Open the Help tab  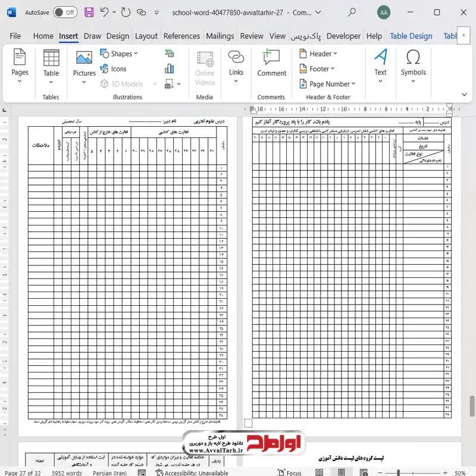click(x=374, y=36)
